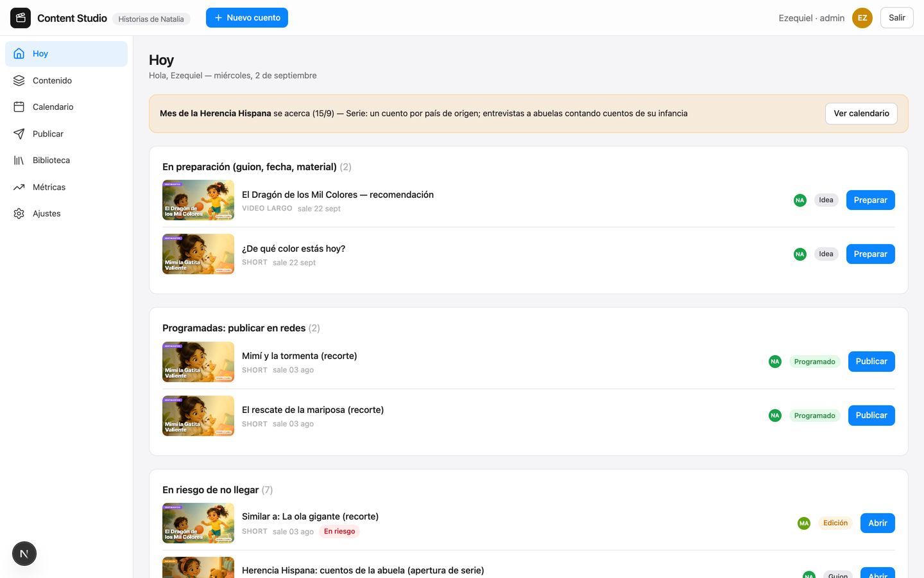Click the 'VIDEO LARGO' format label

pos(267,209)
